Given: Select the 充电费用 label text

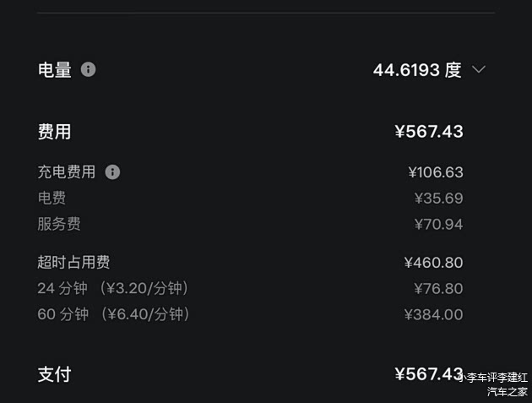Looking at the screenshot, I should click(x=67, y=172).
